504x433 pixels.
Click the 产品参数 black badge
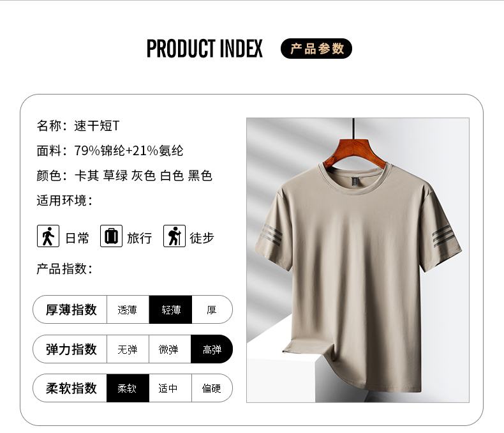(316, 49)
